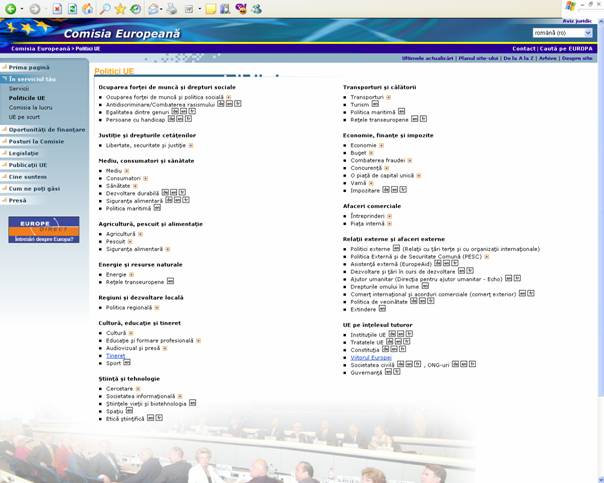The image size is (604, 483).
Task: Select Servicii in the left submenu
Action: click(19, 89)
